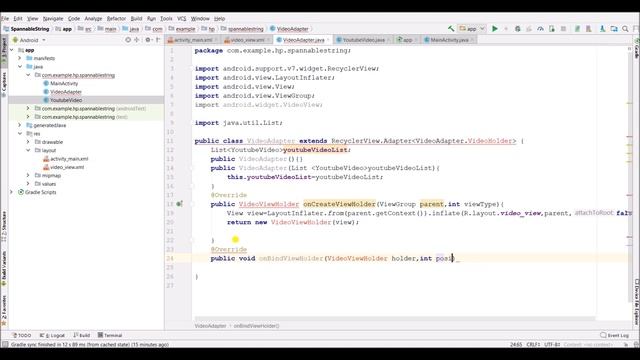The image size is (640, 360).
Task: Click the Hide panel icon in Project header
Action: point(158,40)
